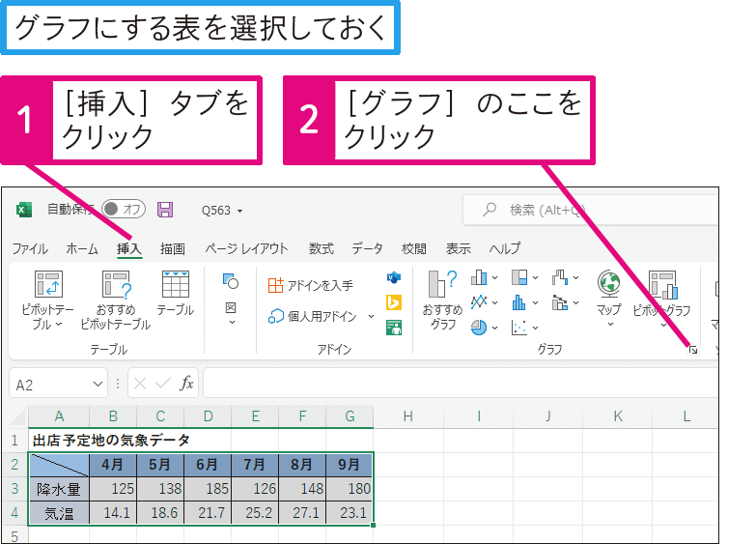Insert a combo chart icon
This screenshot has height=544, width=756.
(560, 302)
